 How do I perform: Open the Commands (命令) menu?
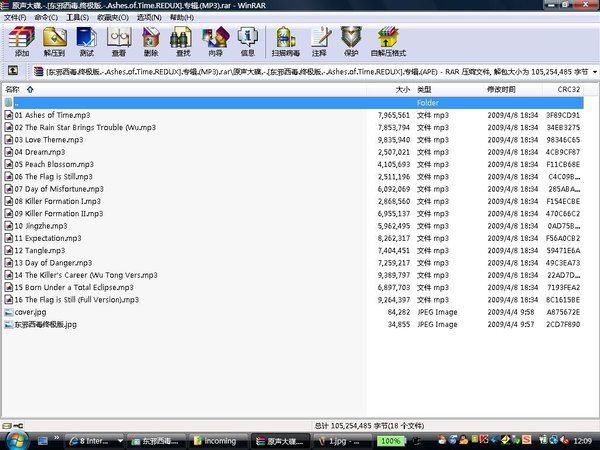point(46,17)
